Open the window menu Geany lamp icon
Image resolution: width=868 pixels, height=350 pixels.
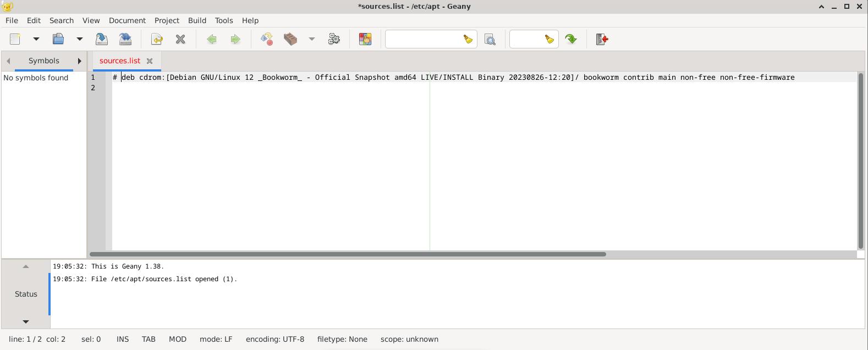[8, 7]
